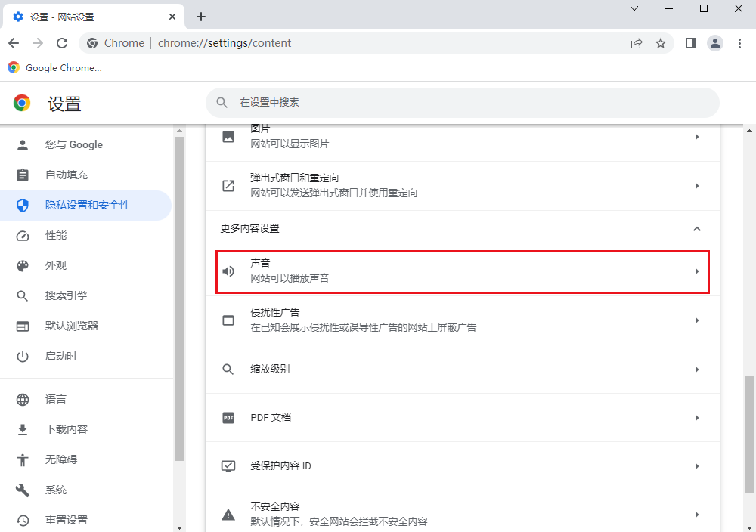The height and width of the screenshot is (532, 756).
Task: Click the forward navigation arrow
Action: pos(38,43)
